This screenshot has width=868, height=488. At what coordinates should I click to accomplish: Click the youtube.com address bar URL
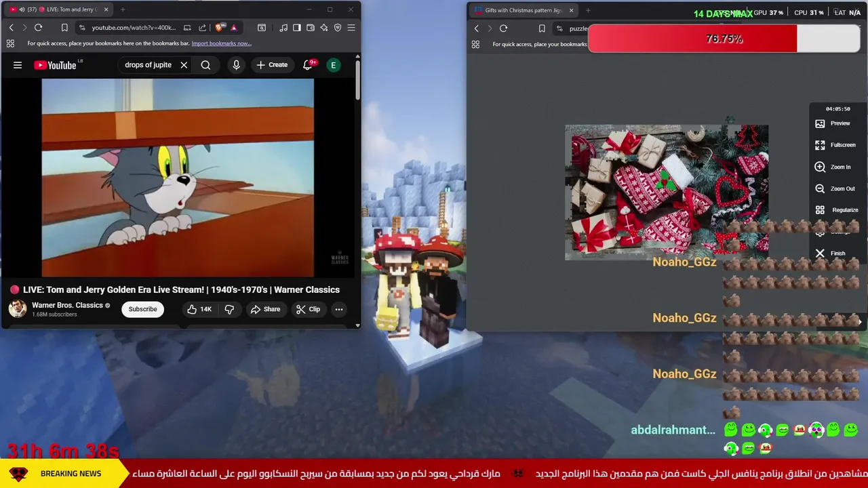(x=134, y=28)
